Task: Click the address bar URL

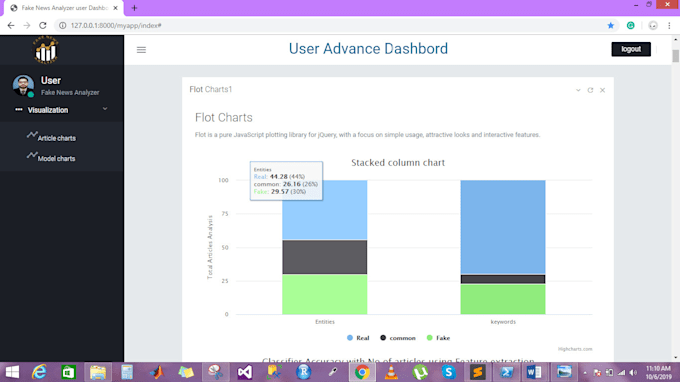Action: click(x=116, y=26)
